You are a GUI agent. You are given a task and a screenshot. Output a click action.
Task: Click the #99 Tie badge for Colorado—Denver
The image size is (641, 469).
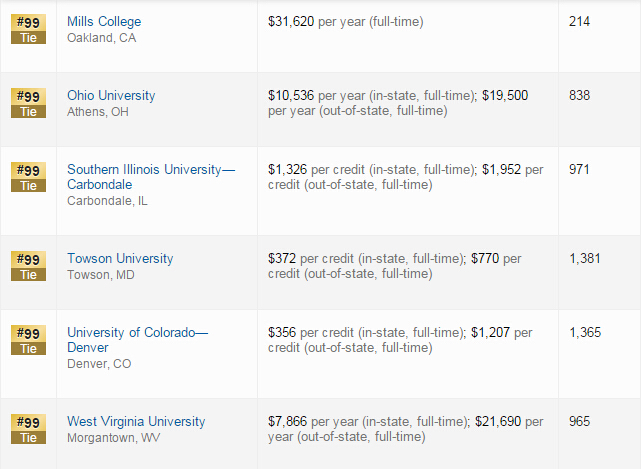(x=28, y=340)
